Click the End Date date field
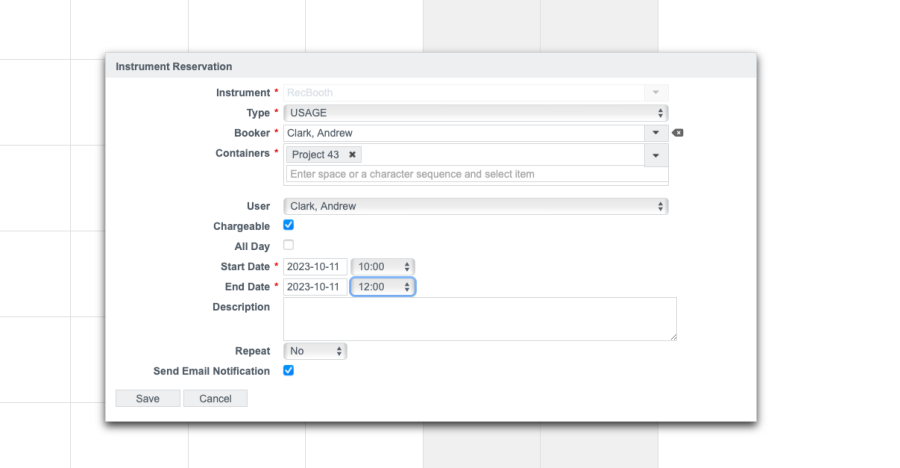This screenshot has height=468, width=900. [315, 287]
